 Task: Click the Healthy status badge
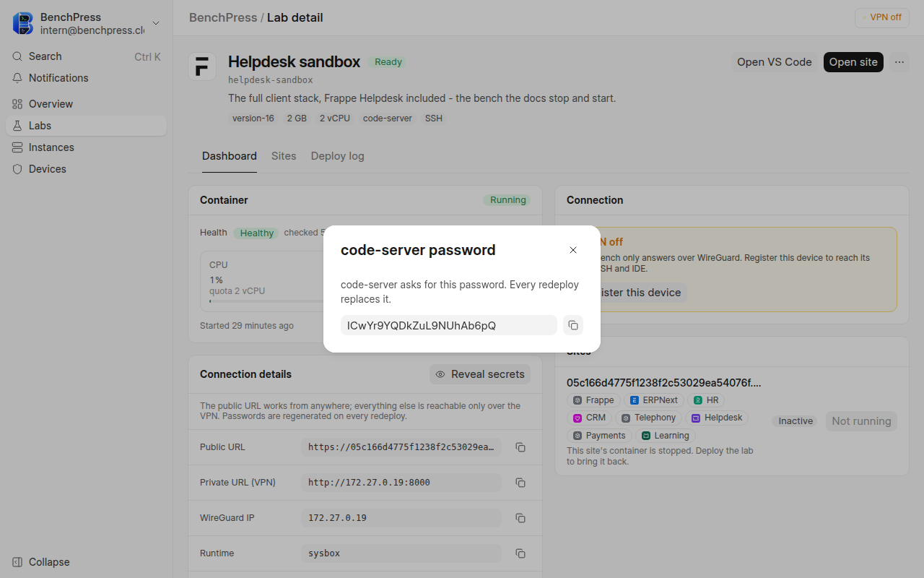256,233
